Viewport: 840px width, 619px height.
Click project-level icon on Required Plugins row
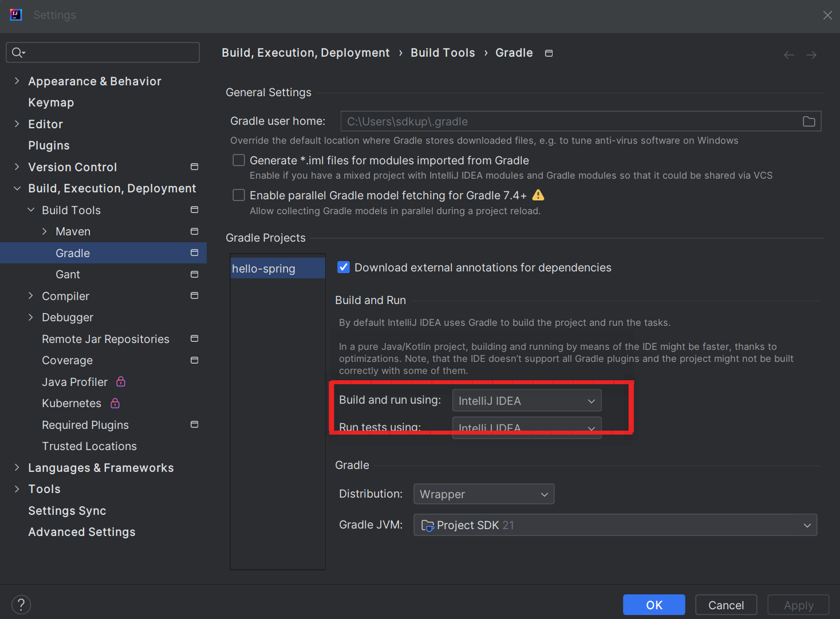pyautogui.click(x=195, y=424)
